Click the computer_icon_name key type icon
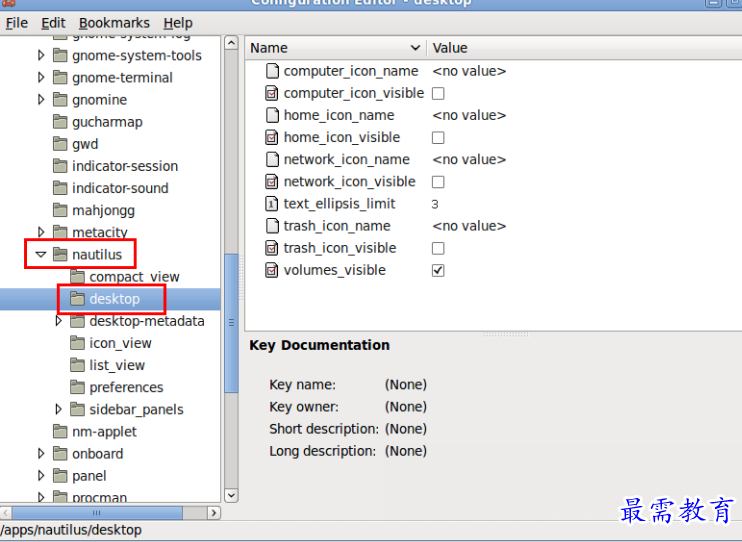Viewport: 742px width, 542px height. [272, 71]
